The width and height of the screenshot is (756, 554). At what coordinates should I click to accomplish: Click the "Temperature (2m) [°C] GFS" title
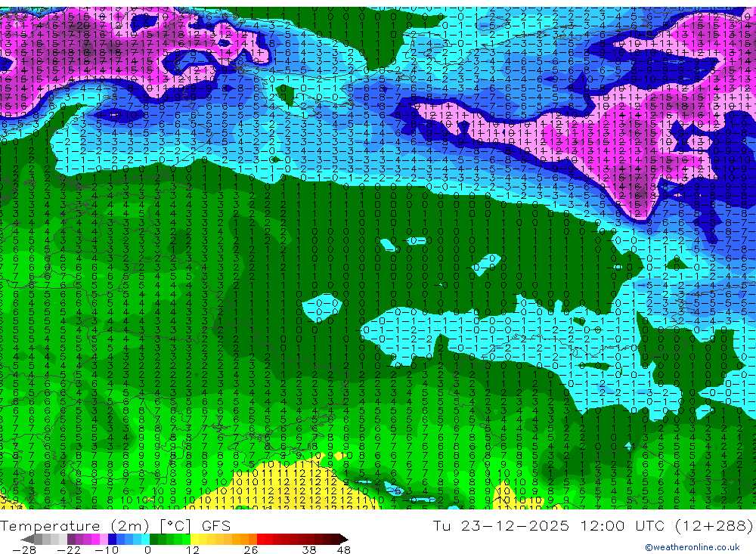[x=115, y=525]
